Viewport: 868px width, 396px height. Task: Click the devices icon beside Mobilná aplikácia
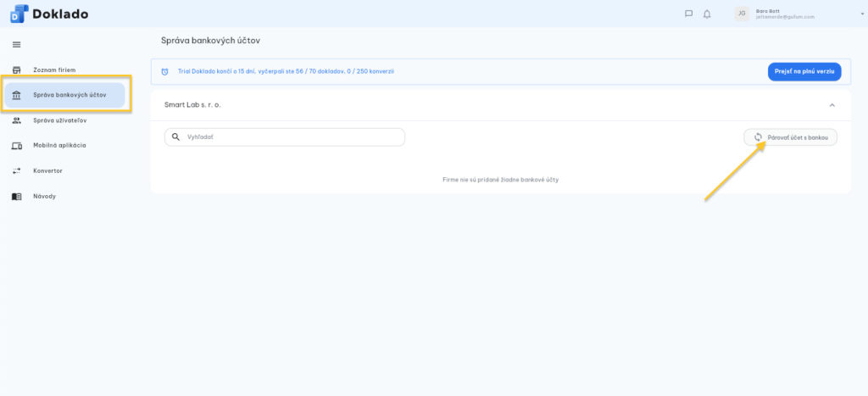click(17, 146)
